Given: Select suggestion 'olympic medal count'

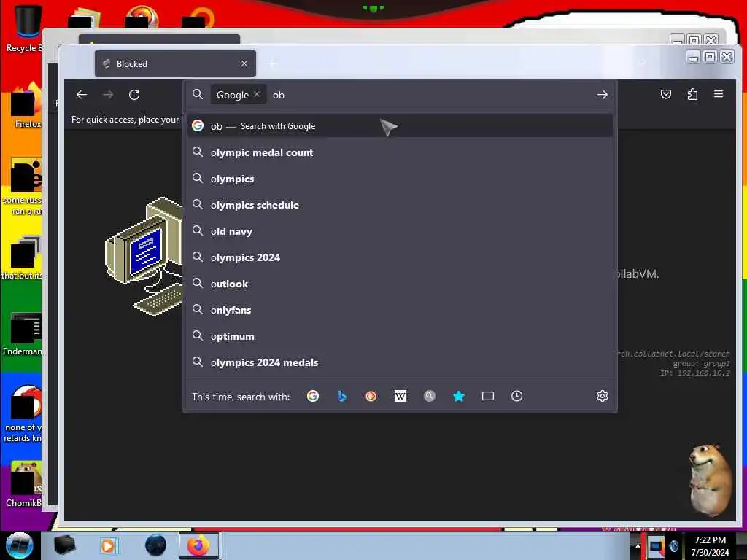Looking at the screenshot, I should point(400,152).
